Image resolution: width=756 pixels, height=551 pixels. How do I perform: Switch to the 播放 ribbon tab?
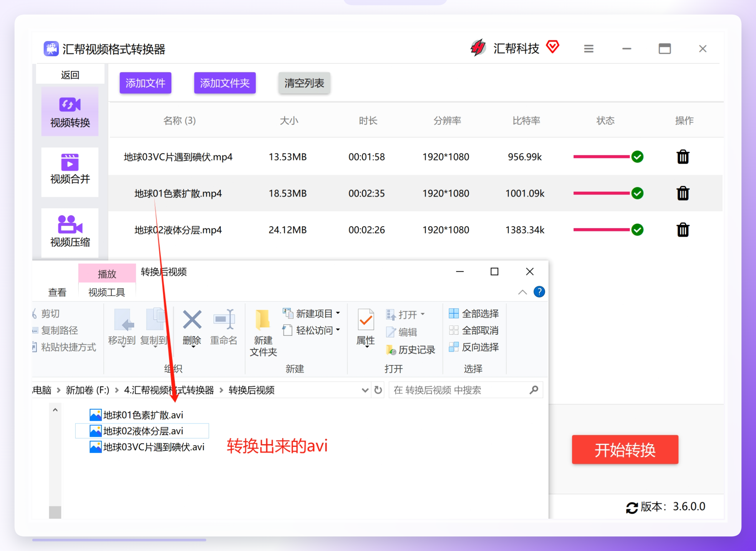[107, 274]
